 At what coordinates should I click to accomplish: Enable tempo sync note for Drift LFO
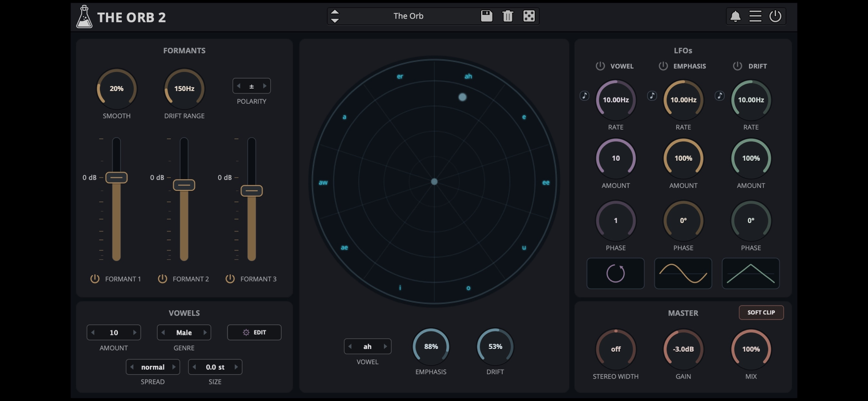[x=719, y=96]
